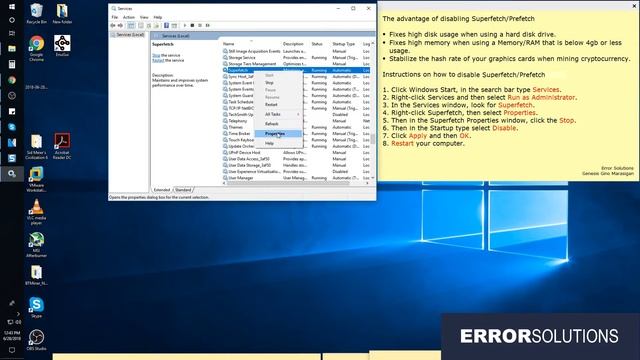Open the Help menu in Services
Screen dimensions: 640x360
(x=158, y=18)
